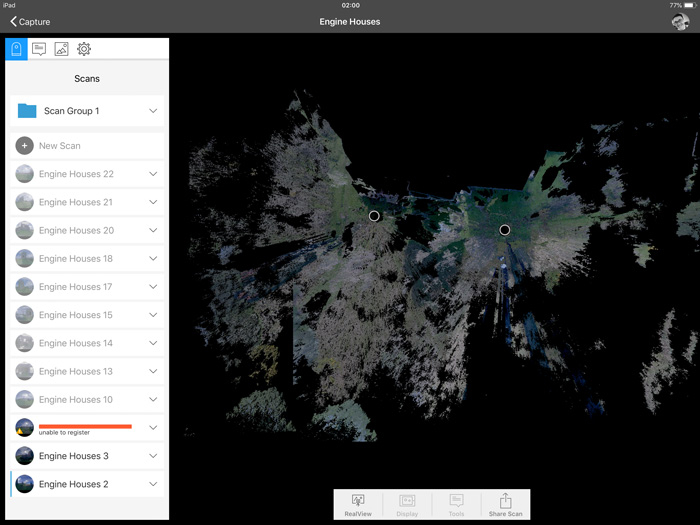Screen dimensions: 700x525
Task: Switch to the annotations tab icon
Action: pos(39,49)
